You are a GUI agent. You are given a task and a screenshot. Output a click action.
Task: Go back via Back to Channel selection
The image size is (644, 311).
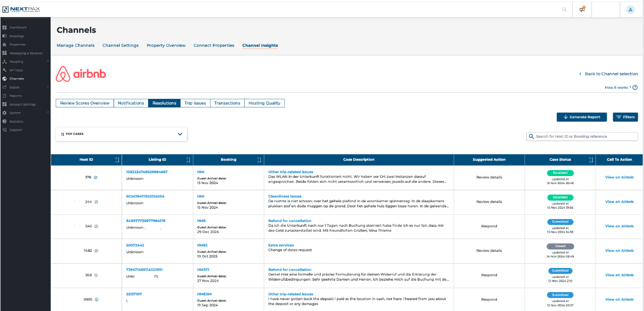point(609,74)
